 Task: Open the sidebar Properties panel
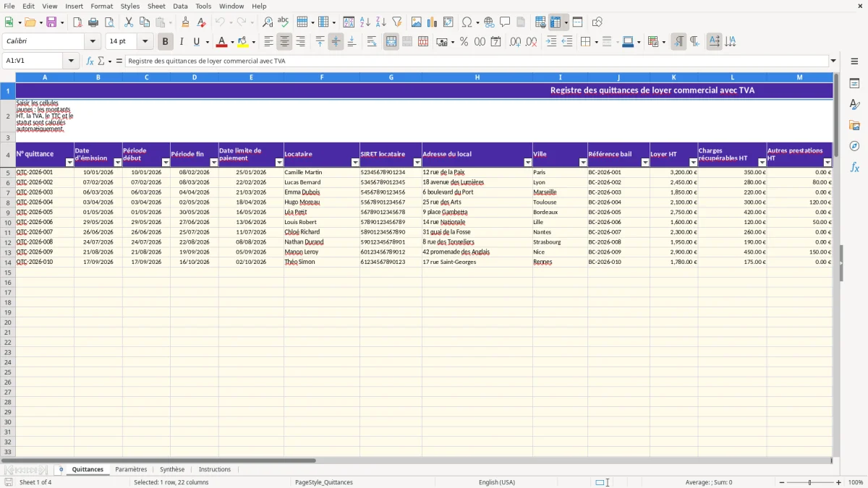pos(855,84)
